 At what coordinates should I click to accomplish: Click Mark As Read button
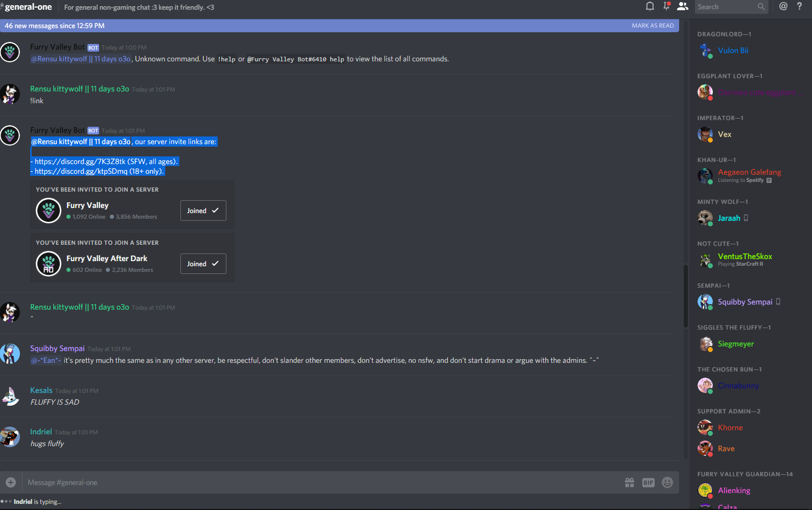pyautogui.click(x=653, y=26)
